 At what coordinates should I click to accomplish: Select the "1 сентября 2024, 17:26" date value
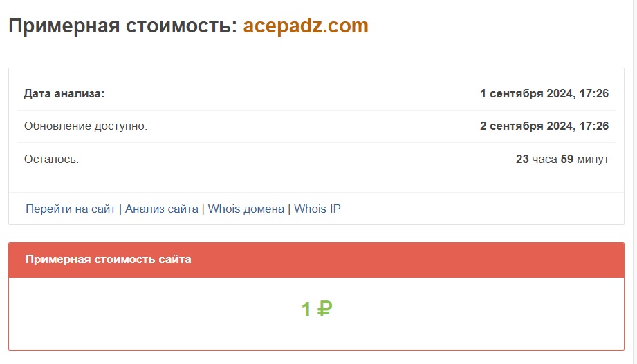point(544,93)
